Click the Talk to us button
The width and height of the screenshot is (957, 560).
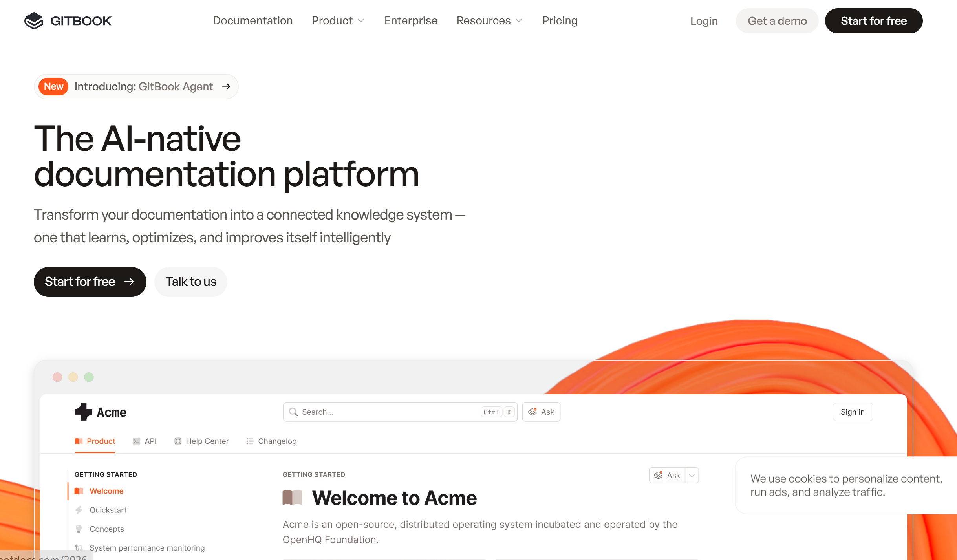pos(191,282)
